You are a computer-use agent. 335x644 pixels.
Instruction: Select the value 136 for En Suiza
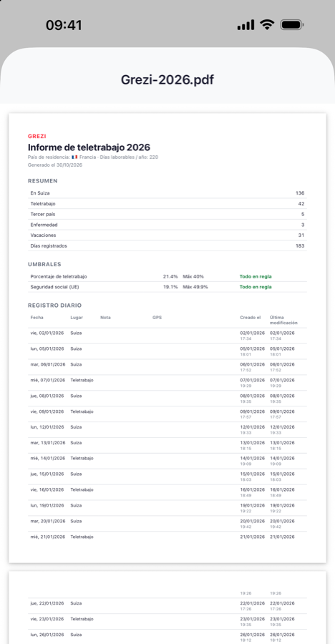pyautogui.click(x=300, y=193)
